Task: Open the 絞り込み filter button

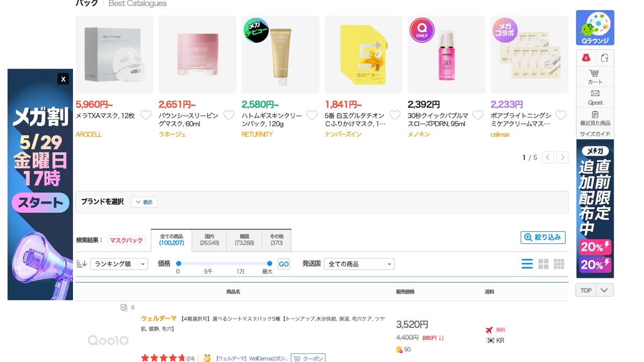Action: [x=543, y=237]
